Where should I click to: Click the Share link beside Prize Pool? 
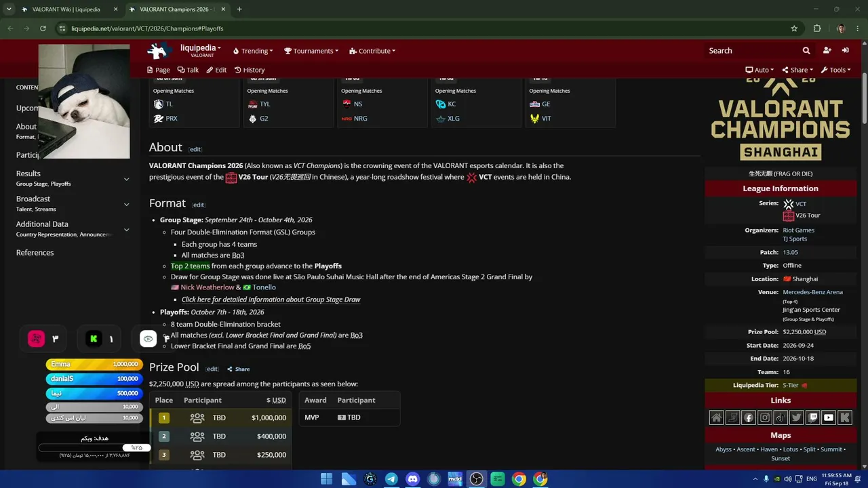tap(239, 369)
